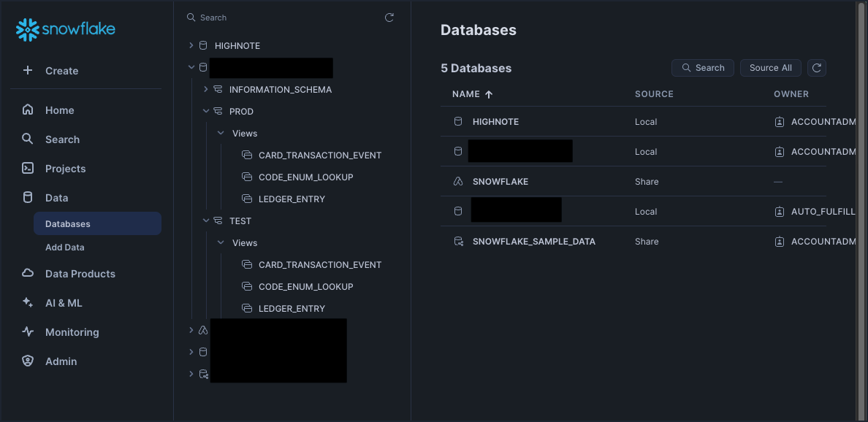Click HIGHNOTE database icon in tree
The image size is (868, 422).
(x=203, y=45)
